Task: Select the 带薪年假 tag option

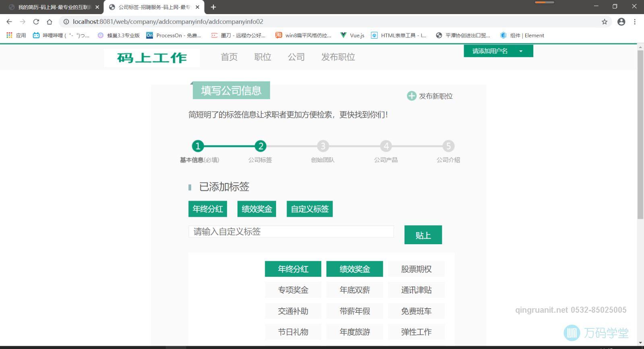Action: [x=355, y=311]
